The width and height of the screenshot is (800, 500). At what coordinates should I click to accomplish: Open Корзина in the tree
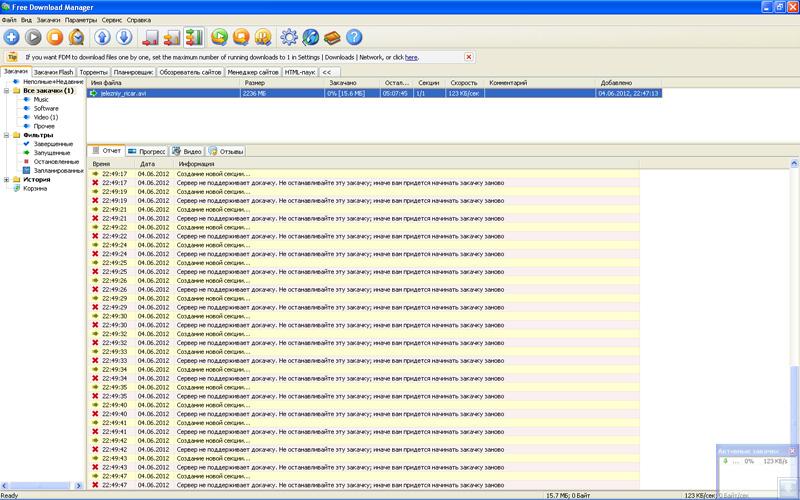[35, 188]
